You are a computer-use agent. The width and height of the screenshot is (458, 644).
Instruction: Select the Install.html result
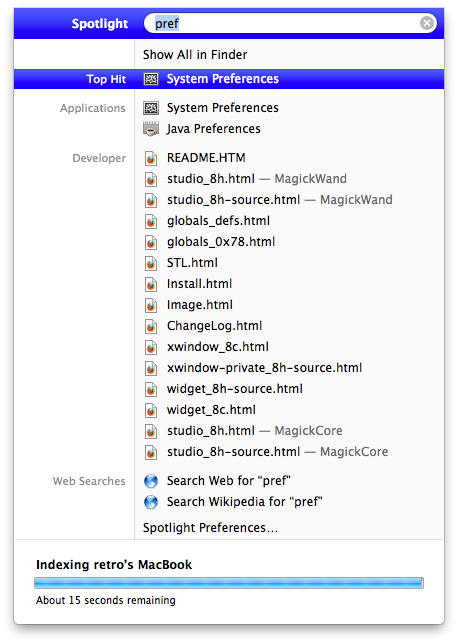pyautogui.click(x=199, y=284)
